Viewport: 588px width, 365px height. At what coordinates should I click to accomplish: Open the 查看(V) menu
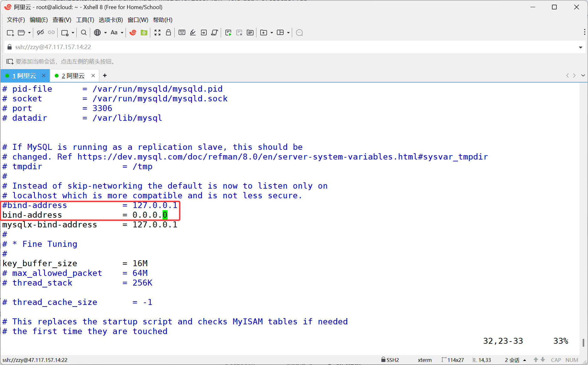click(x=62, y=20)
